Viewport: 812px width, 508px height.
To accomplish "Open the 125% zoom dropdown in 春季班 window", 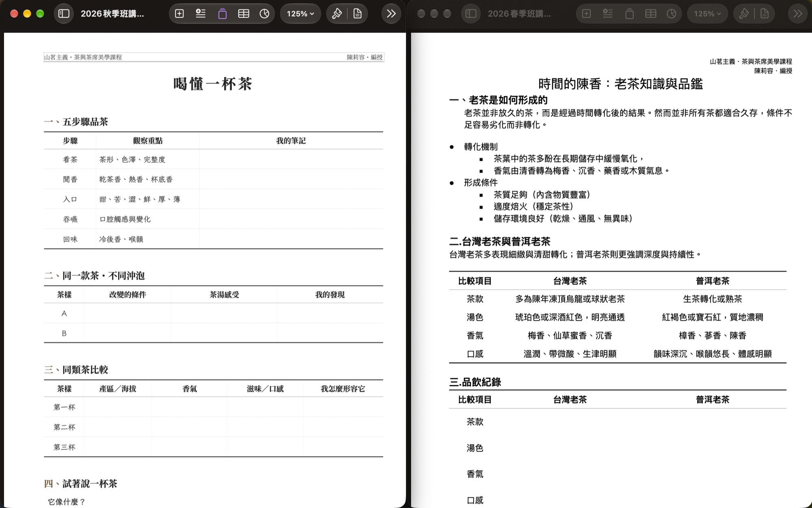I will [x=708, y=14].
